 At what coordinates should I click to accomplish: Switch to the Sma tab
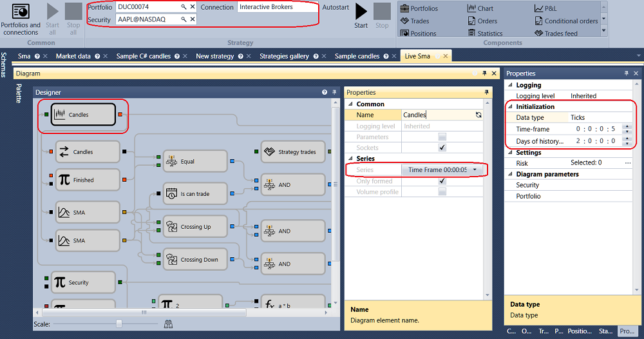(x=24, y=56)
